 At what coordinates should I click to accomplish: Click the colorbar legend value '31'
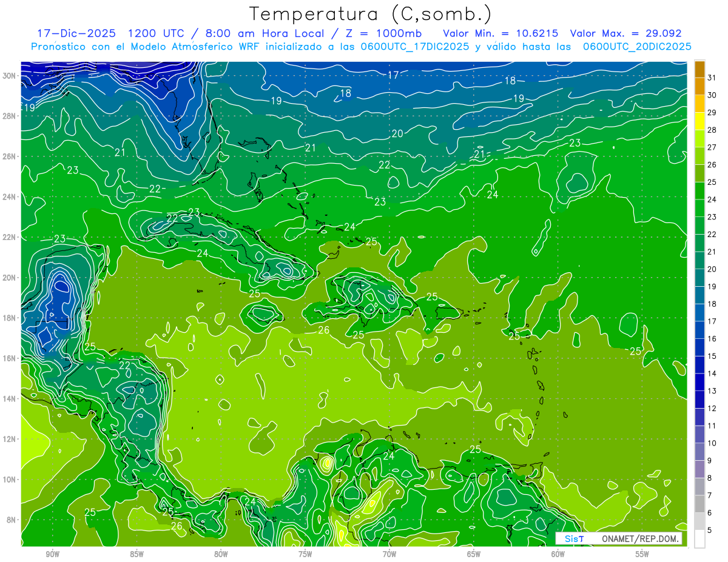712,78
